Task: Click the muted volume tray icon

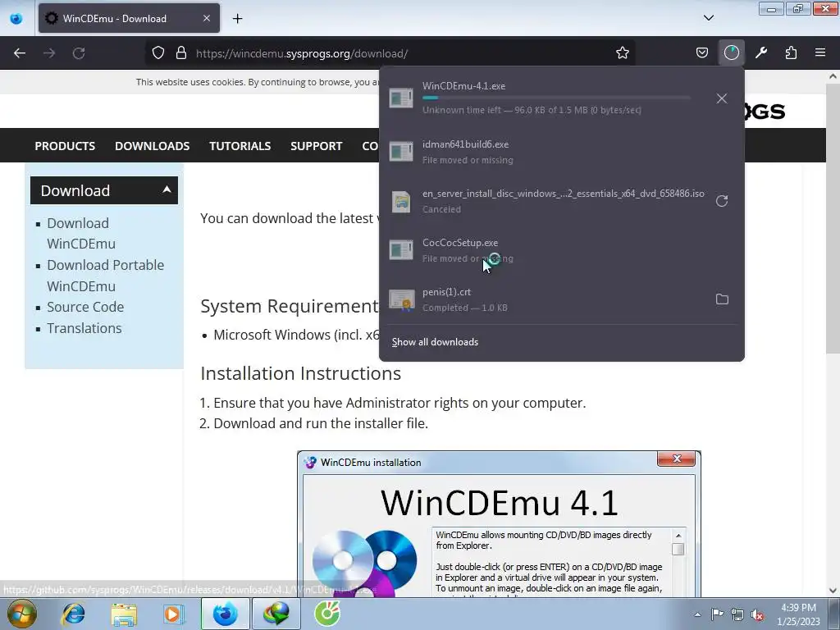Action: point(757,614)
